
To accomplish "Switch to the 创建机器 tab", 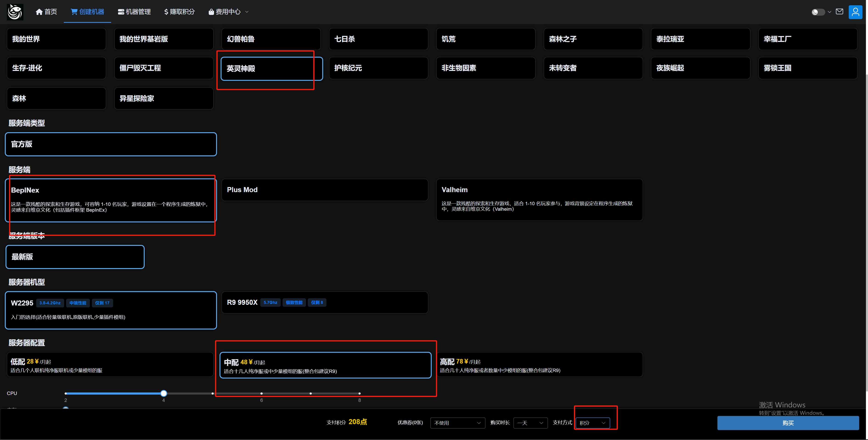I will [87, 12].
